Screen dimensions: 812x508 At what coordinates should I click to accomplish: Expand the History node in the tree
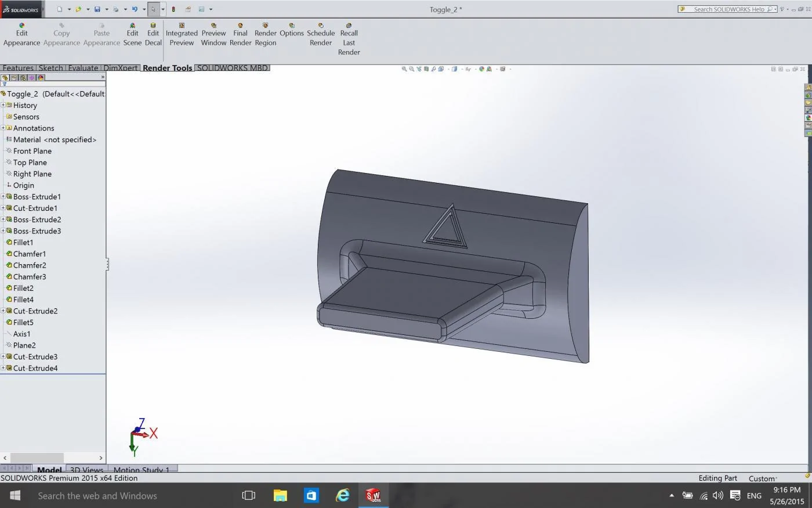point(3,105)
